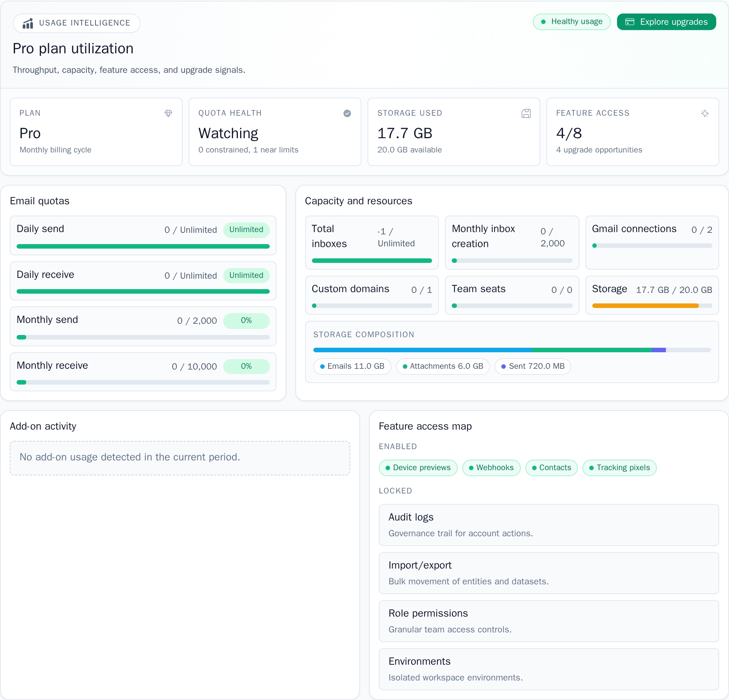Viewport: 729px width, 700px height.
Task: Open the Role permissions locked card
Action: [x=548, y=621]
